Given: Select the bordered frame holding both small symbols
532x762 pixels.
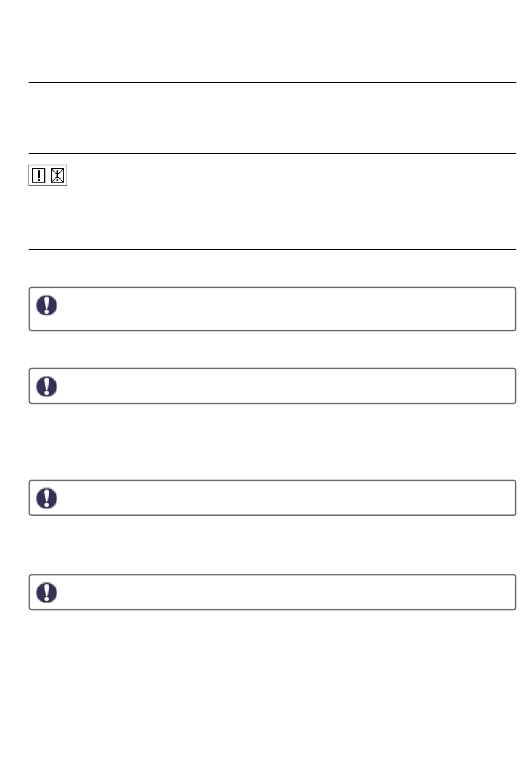Looking at the screenshot, I should click(48, 176).
